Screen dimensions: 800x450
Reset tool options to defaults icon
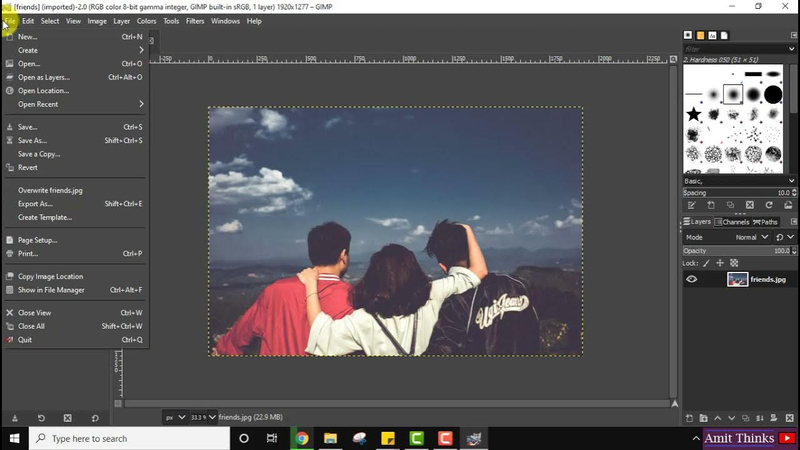click(95, 418)
